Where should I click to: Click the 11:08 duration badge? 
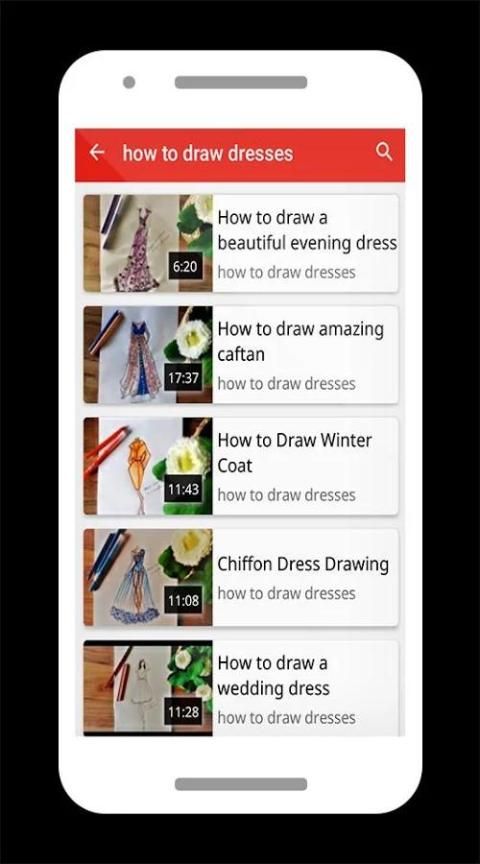click(x=184, y=601)
